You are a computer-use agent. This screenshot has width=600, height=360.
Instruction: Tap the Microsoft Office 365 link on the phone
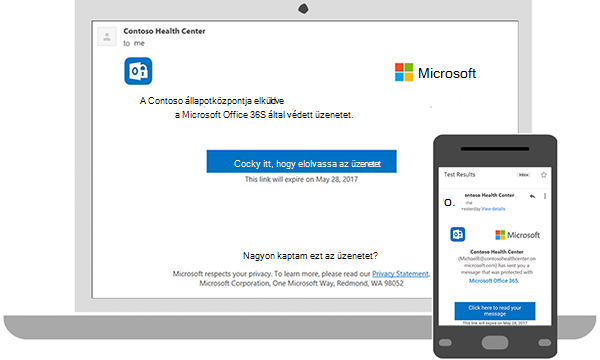494,281
